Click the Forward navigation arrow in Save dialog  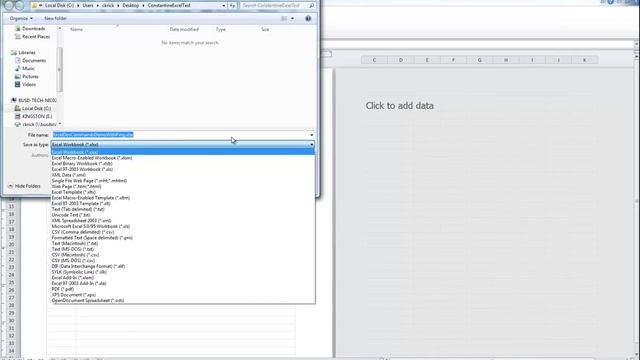coord(20,5)
